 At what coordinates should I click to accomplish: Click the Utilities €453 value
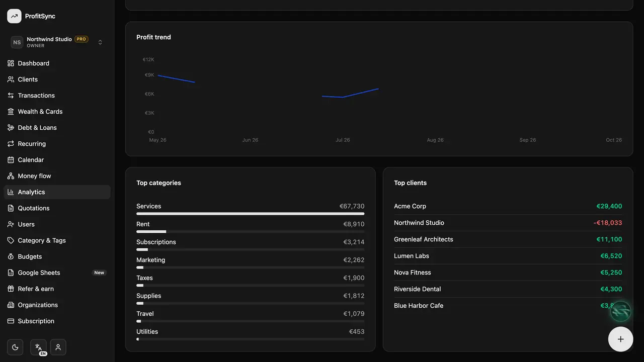pyautogui.click(x=357, y=332)
